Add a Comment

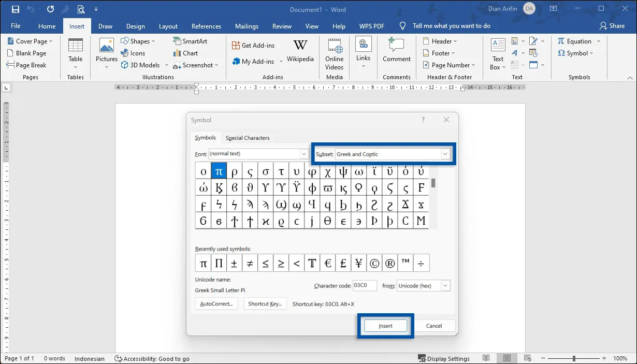396,52
